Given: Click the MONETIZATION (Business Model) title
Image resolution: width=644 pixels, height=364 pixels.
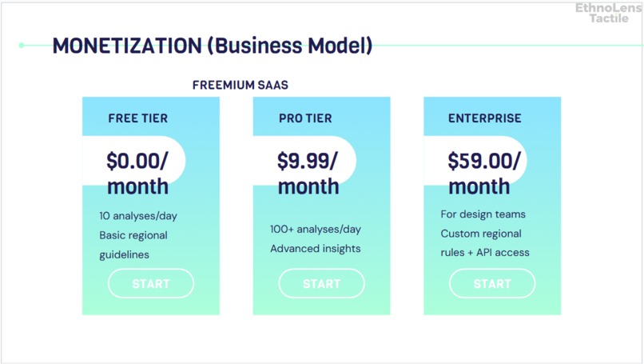Looking at the screenshot, I should 213,46.
